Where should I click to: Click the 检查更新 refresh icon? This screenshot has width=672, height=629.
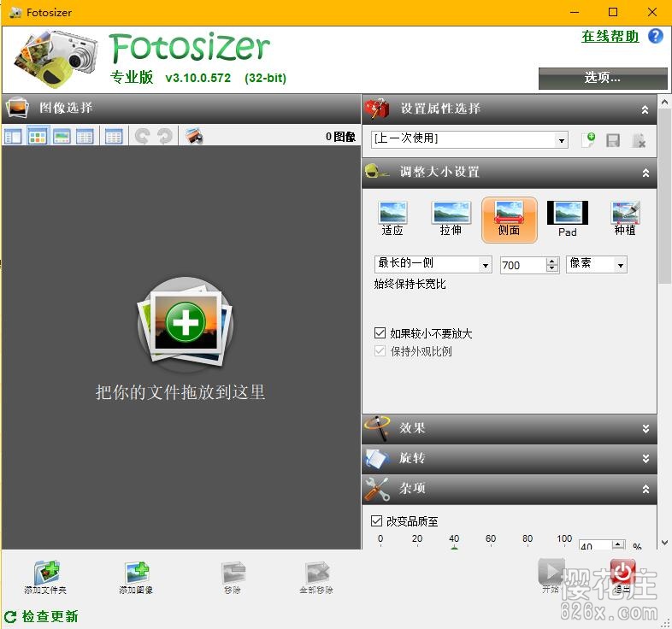[10, 616]
